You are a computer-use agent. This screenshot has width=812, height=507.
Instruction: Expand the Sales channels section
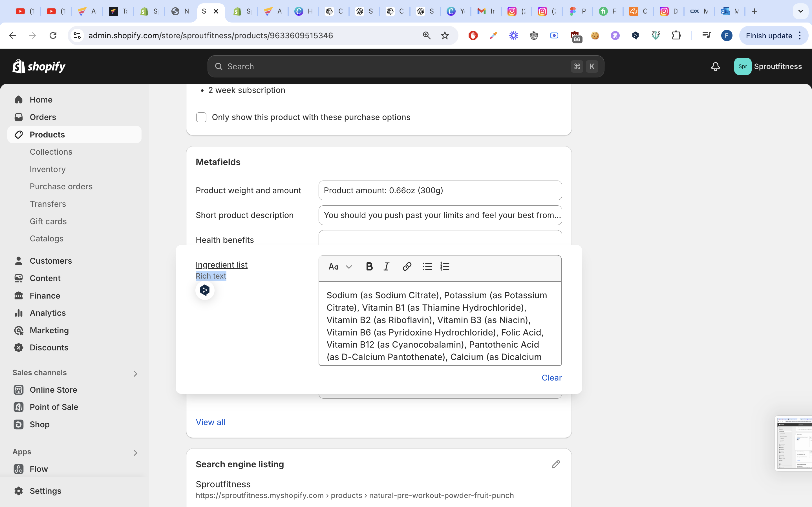pyautogui.click(x=135, y=373)
